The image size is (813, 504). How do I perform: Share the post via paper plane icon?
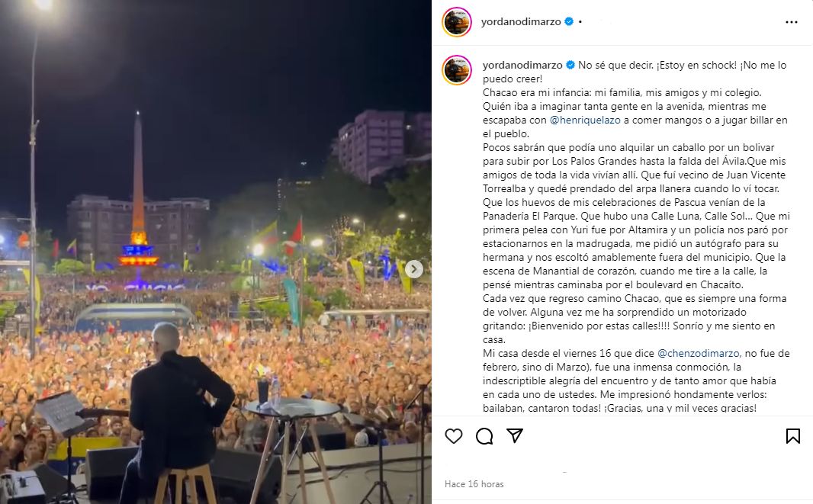[x=514, y=435]
